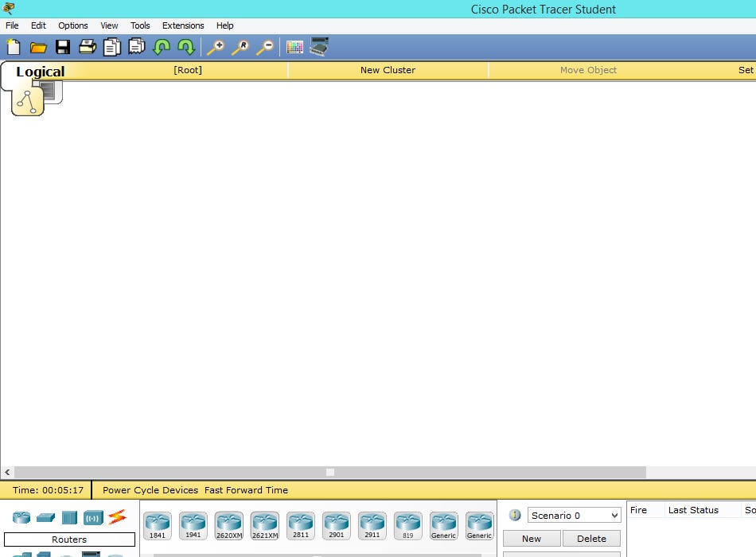
Task: Select the Hubs device category icon
Action: click(69, 518)
